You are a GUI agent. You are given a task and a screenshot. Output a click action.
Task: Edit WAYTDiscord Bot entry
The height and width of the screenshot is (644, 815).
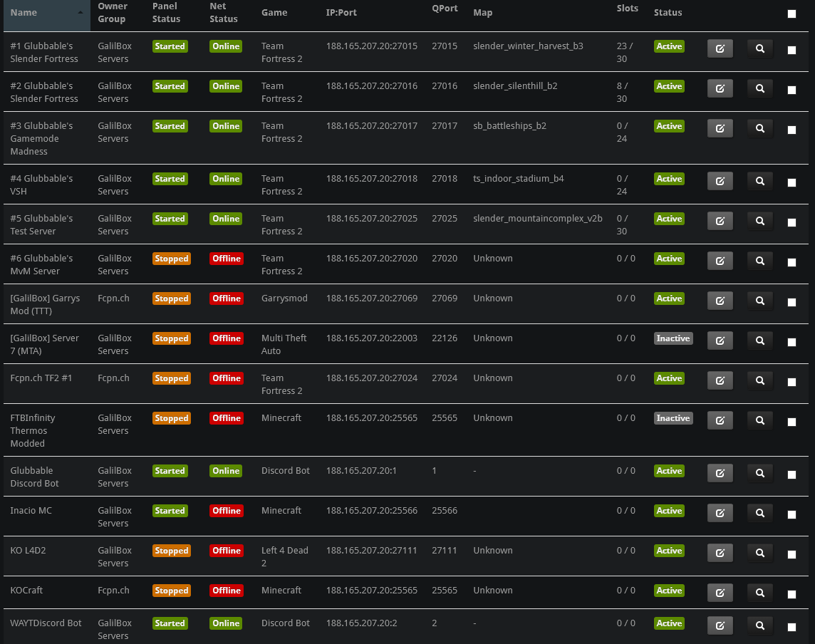point(720,625)
